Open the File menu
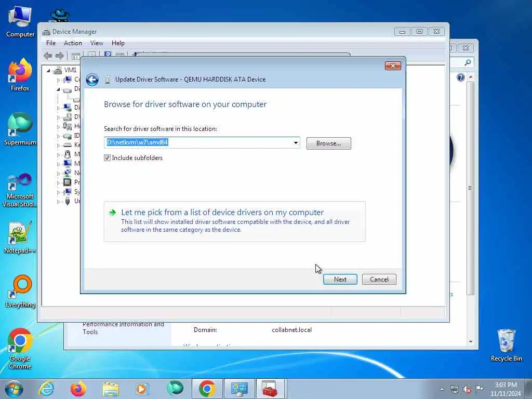The height and width of the screenshot is (399, 532). point(51,43)
